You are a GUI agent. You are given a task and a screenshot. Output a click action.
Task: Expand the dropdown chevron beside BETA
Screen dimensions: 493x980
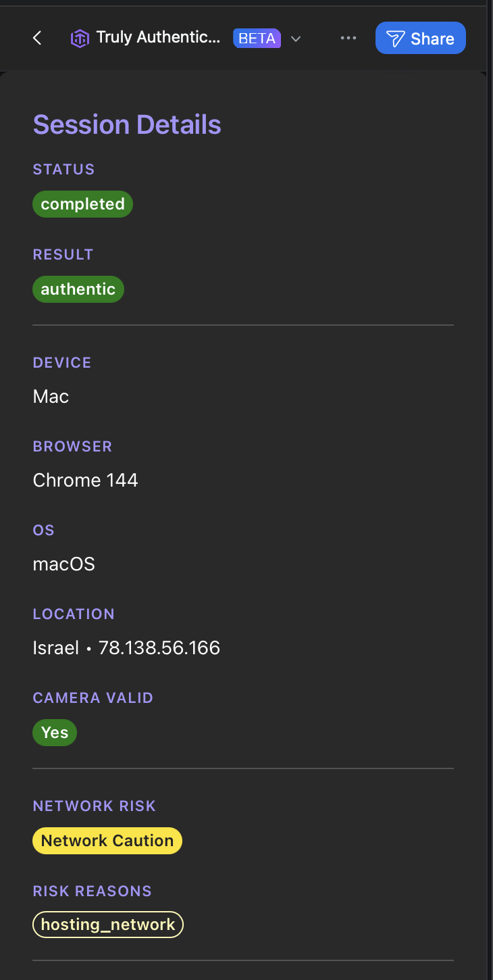point(295,39)
